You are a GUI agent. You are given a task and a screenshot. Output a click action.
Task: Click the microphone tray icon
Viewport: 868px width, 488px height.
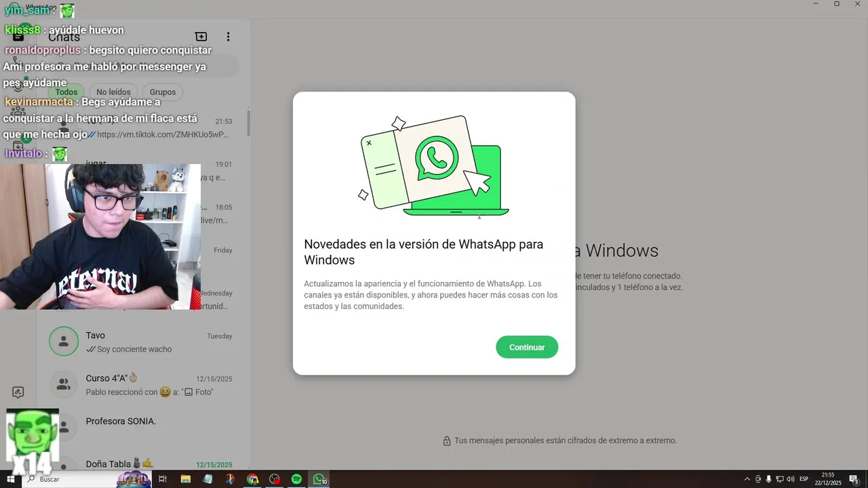point(768,479)
